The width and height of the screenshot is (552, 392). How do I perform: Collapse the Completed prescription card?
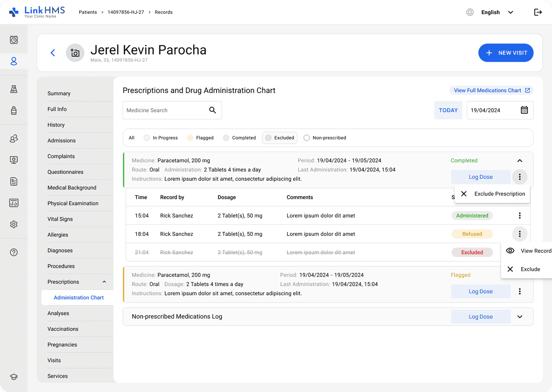tap(519, 161)
